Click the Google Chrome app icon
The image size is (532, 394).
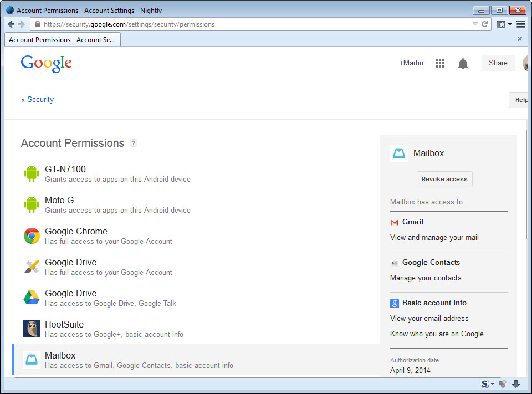click(x=32, y=235)
